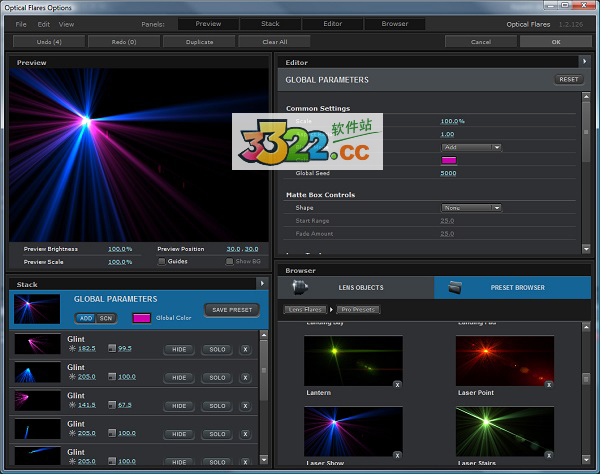Click the Browser scroll-down arrow

[x=586, y=459]
